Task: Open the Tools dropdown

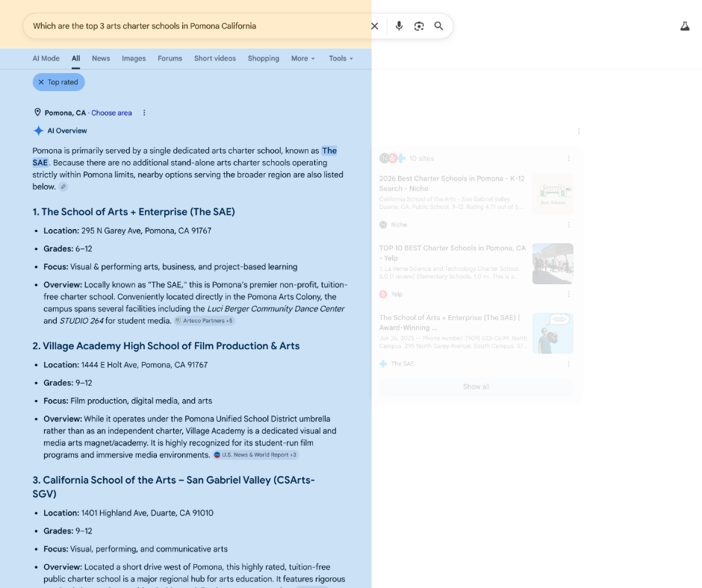Action: 341,59
